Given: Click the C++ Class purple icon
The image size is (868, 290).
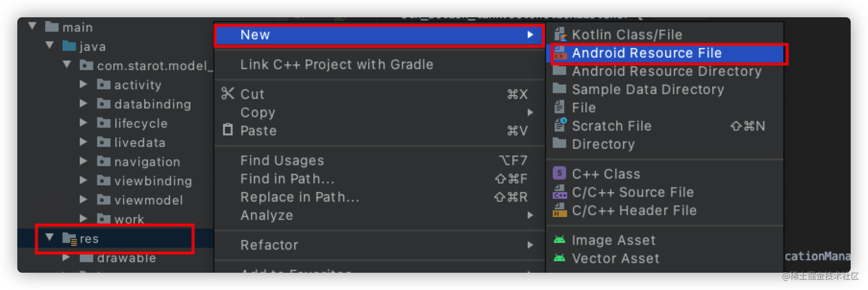Looking at the screenshot, I should [x=559, y=173].
